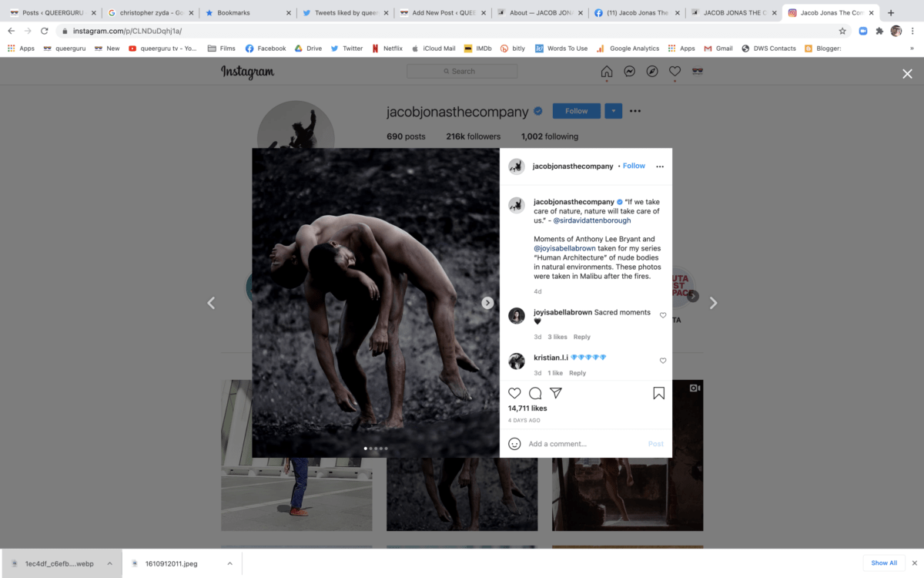The image size is (924, 578).
Task: Switch to Bookmarks tab
Action: pos(247,12)
